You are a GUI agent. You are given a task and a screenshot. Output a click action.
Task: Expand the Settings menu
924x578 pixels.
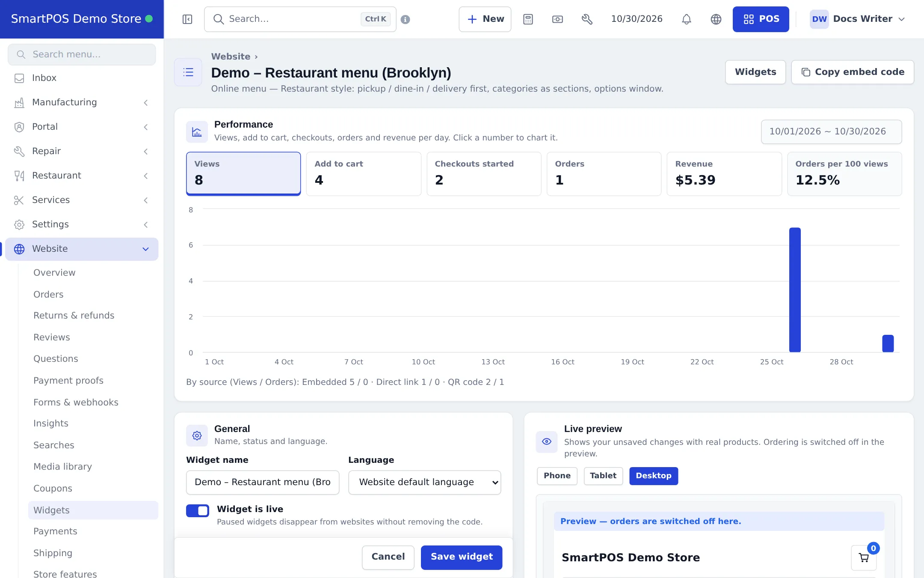pos(82,224)
